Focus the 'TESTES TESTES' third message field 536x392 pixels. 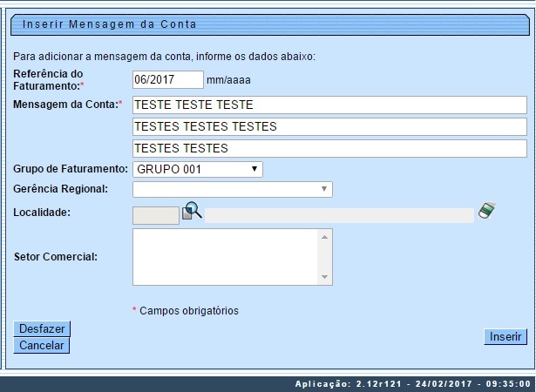click(329, 147)
